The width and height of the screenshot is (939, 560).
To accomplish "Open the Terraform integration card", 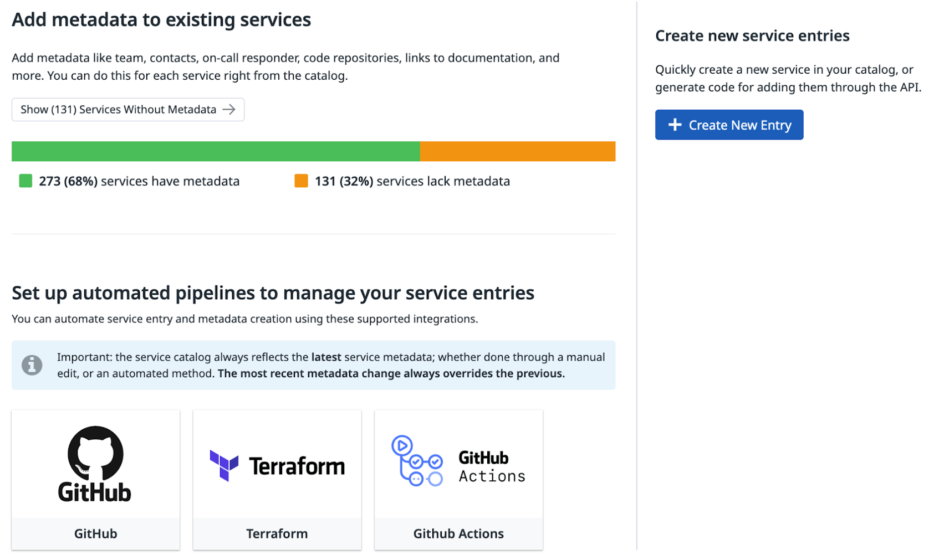I will pyautogui.click(x=277, y=479).
